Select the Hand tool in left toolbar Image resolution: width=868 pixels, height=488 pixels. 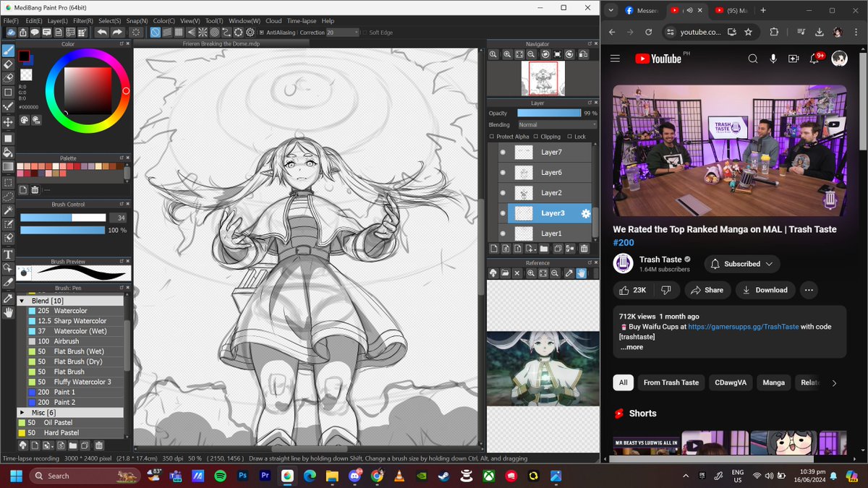8,312
